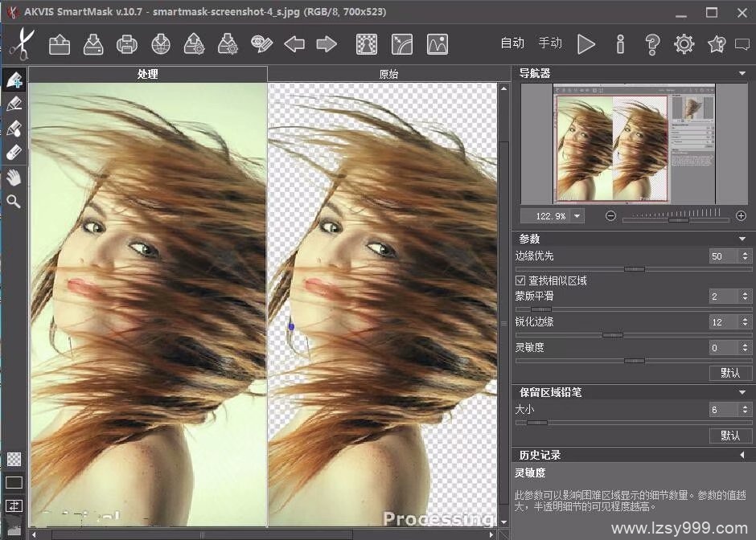Switch to the 处理 tab
The width and height of the screenshot is (756, 540).
(x=147, y=74)
